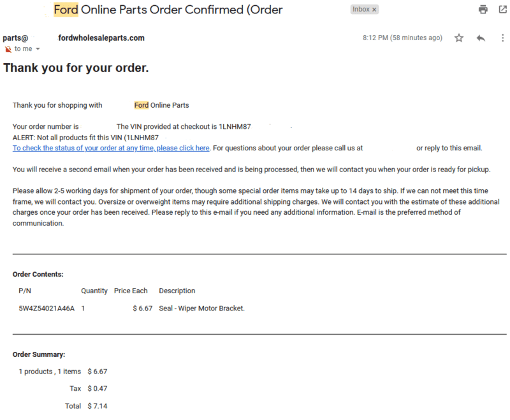
Task: Click the Total $ 7.14 amount
Action: click(98, 406)
